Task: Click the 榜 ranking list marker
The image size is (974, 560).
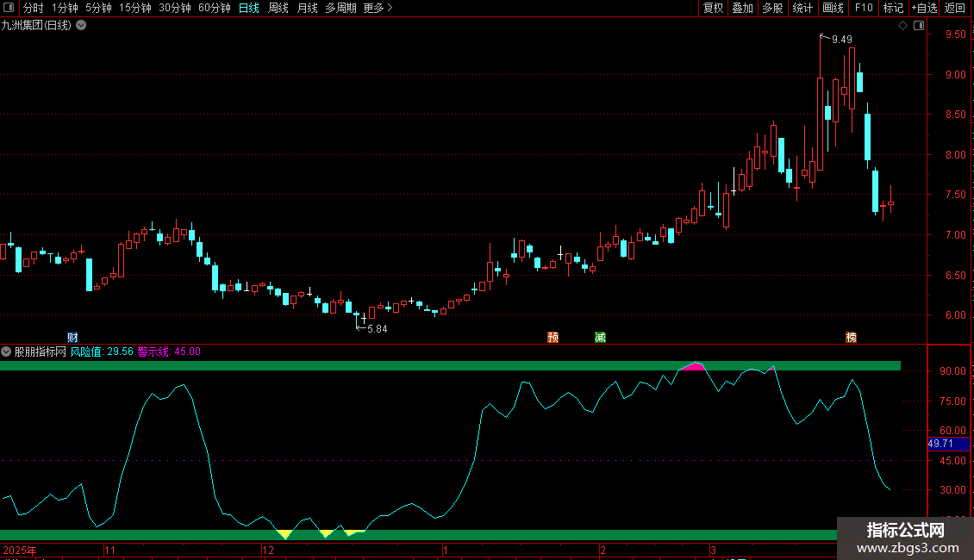Action: point(851,337)
